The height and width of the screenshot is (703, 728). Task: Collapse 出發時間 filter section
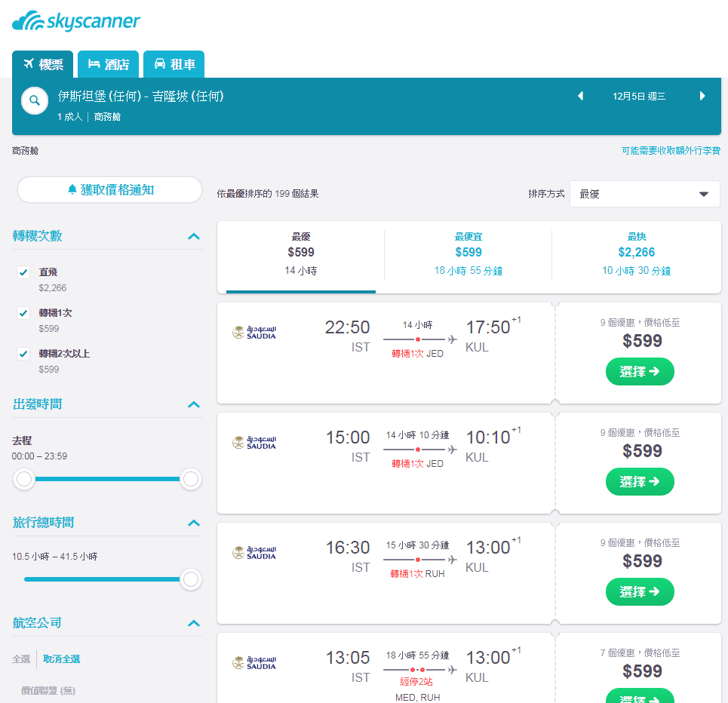click(x=194, y=404)
